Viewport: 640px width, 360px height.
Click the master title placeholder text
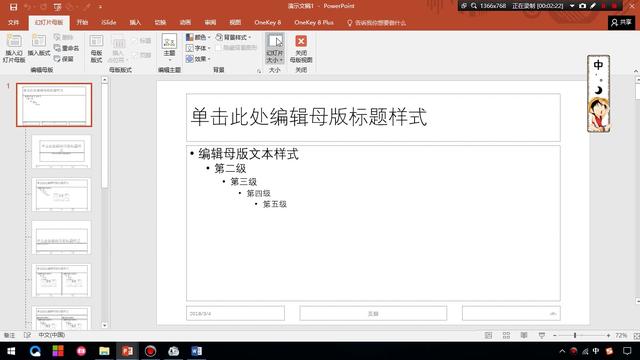coord(309,117)
